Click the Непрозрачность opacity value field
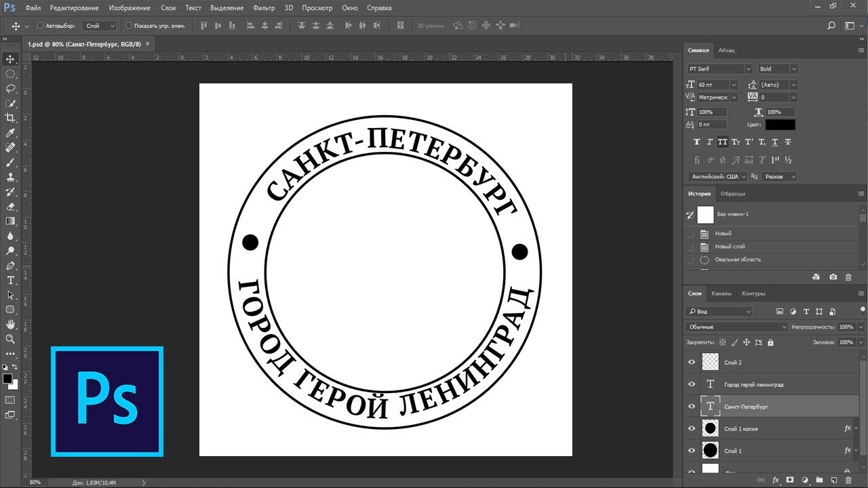The width and height of the screenshot is (868, 488). [x=846, y=327]
